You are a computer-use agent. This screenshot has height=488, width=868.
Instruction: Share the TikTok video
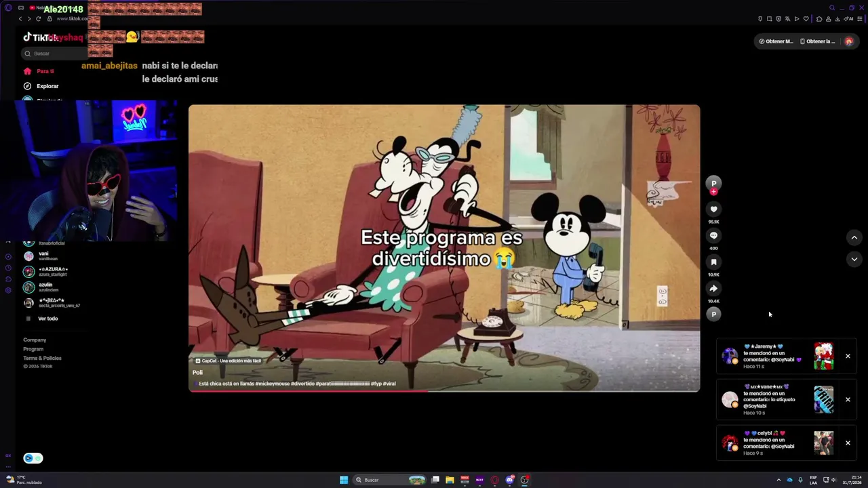713,289
